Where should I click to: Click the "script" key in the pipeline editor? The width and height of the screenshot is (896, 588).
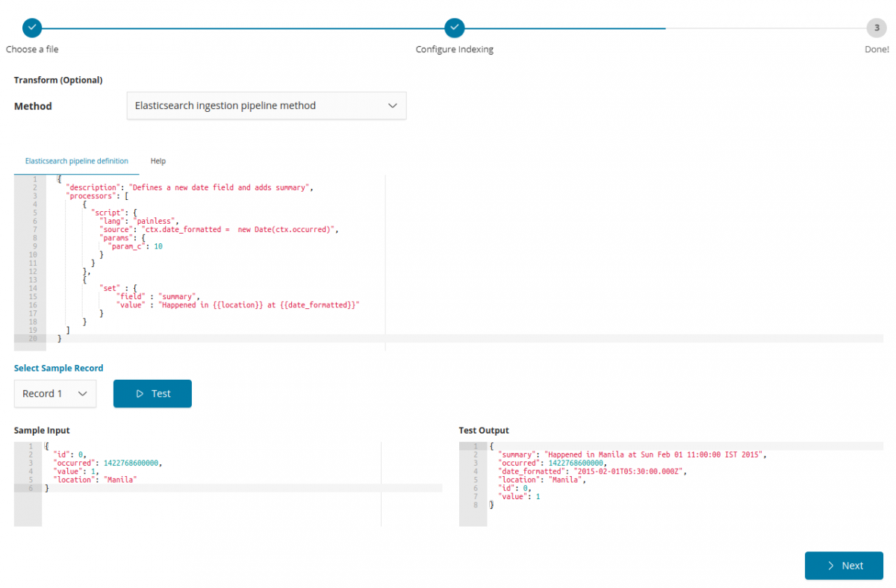(x=108, y=213)
